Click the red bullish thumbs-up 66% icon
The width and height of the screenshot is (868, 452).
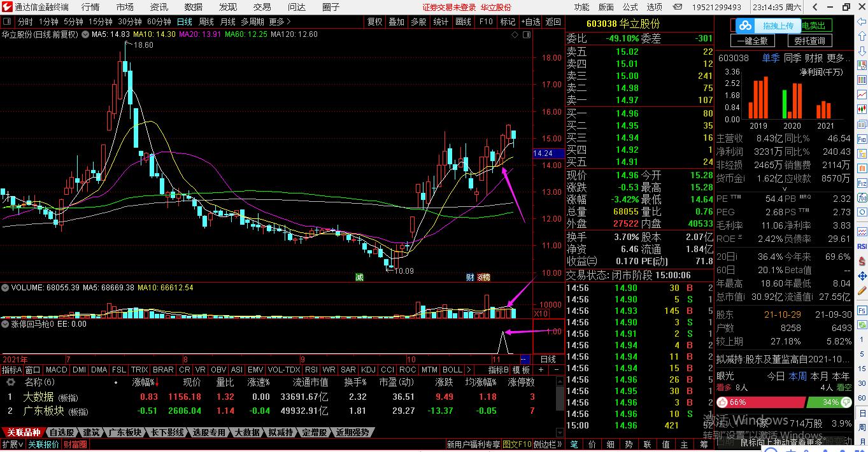click(723, 402)
